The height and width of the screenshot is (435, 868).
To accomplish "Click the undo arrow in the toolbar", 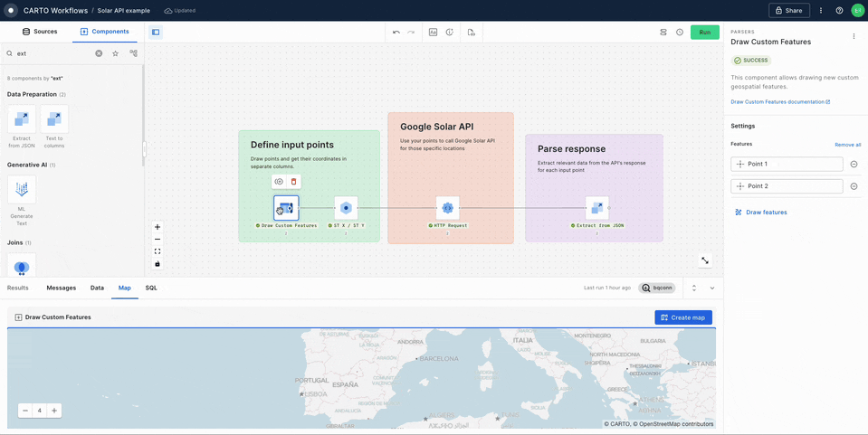I will [396, 32].
